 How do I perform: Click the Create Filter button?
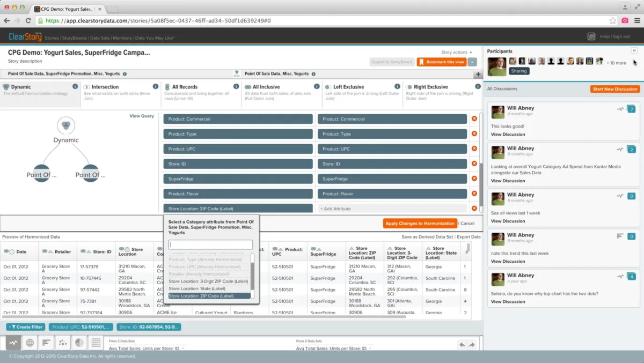point(25,327)
